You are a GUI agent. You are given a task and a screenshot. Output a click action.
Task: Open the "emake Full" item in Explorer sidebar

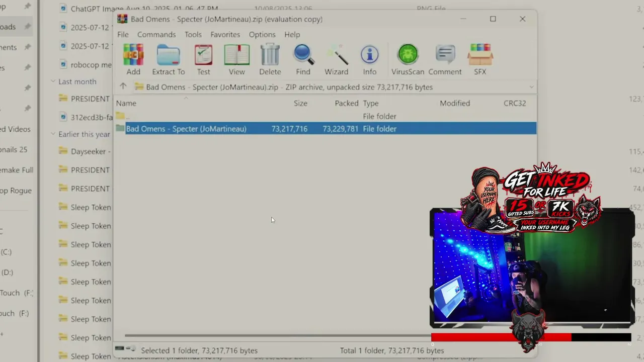coord(16,170)
